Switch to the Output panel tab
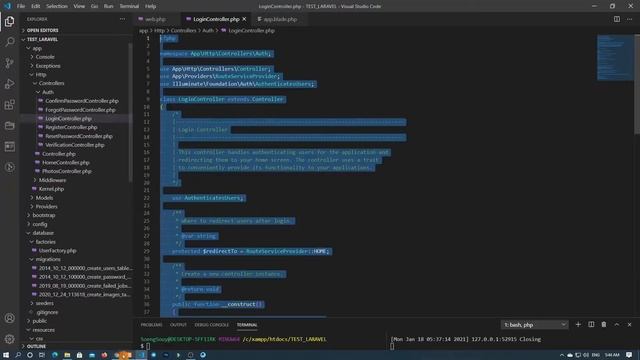The height and width of the screenshot is (360, 640). [178, 325]
